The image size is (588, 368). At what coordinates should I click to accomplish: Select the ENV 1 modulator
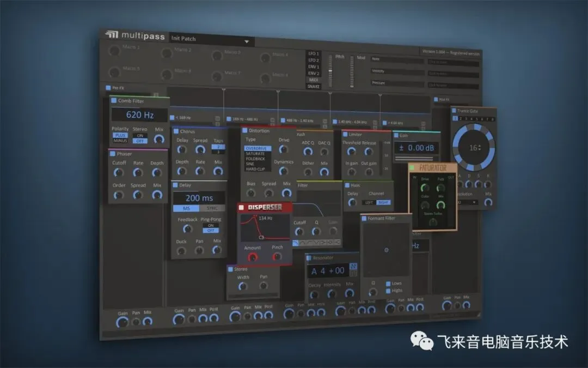(314, 67)
